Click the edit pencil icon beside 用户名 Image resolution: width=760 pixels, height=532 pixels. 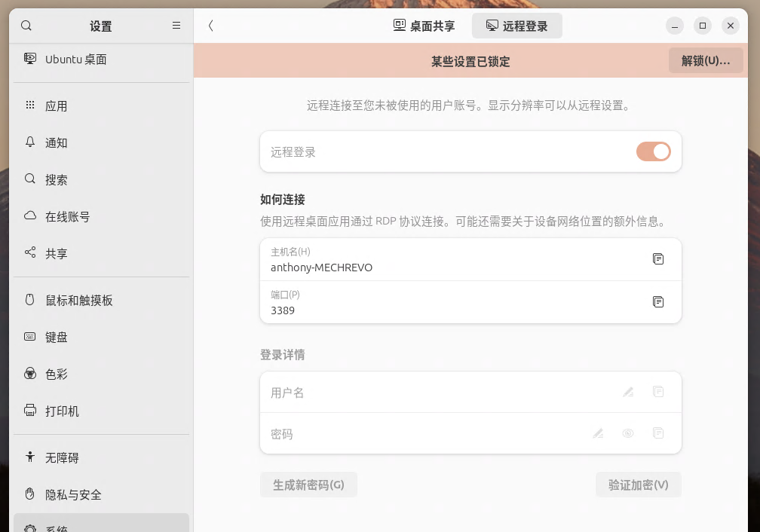coord(628,392)
